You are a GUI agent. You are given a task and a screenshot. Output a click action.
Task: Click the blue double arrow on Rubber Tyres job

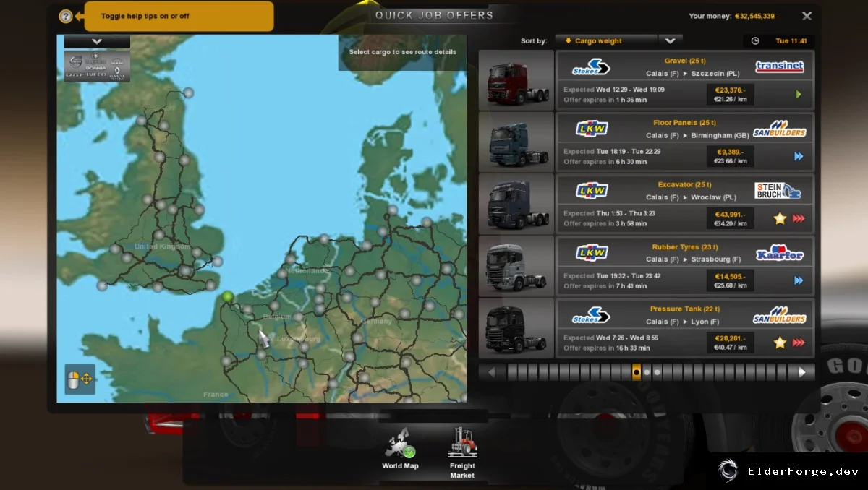[x=798, y=280]
